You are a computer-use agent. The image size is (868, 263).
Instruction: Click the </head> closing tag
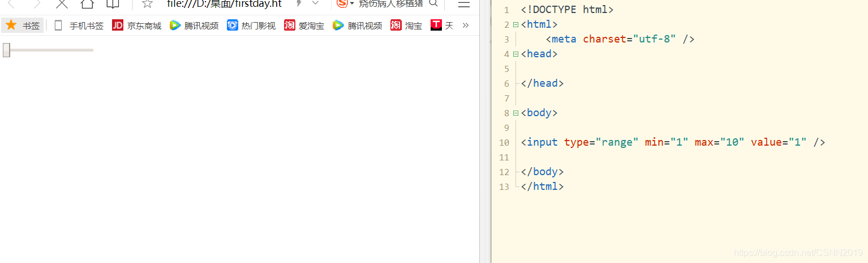click(542, 83)
